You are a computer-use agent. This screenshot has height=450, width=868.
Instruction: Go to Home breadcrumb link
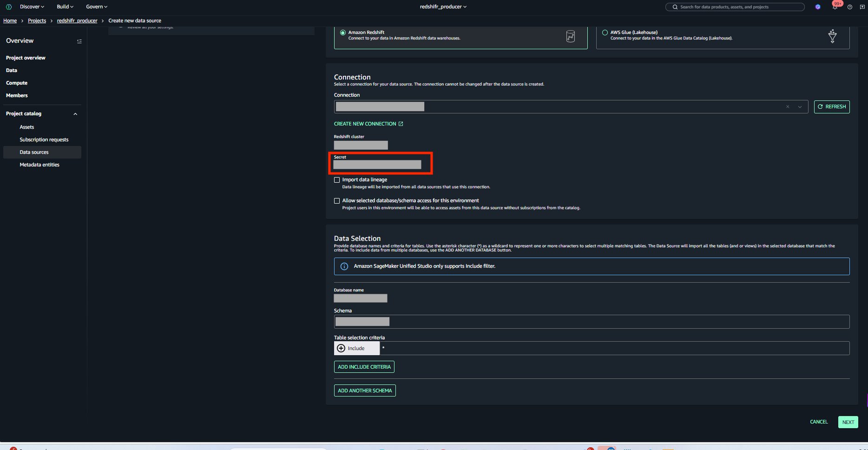pos(10,21)
